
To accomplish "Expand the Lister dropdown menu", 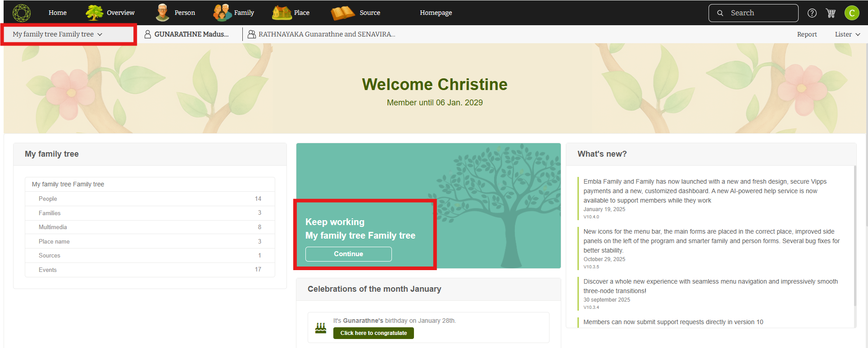I will pos(847,34).
